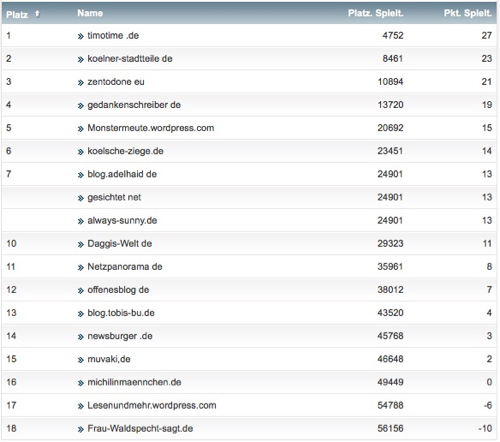
Task: Open the gesichtet net link
Action: [x=114, y=197]
